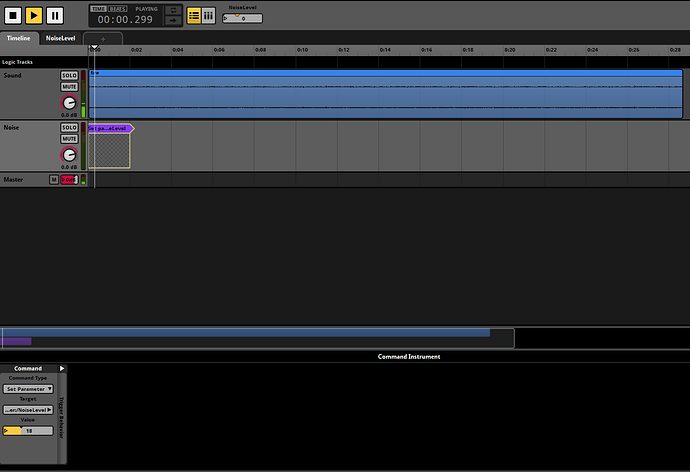This screenshot has width=690, height=472.
Task: Open the Target NoiseLevel selector dropdown
Action: tap(29, 410)
